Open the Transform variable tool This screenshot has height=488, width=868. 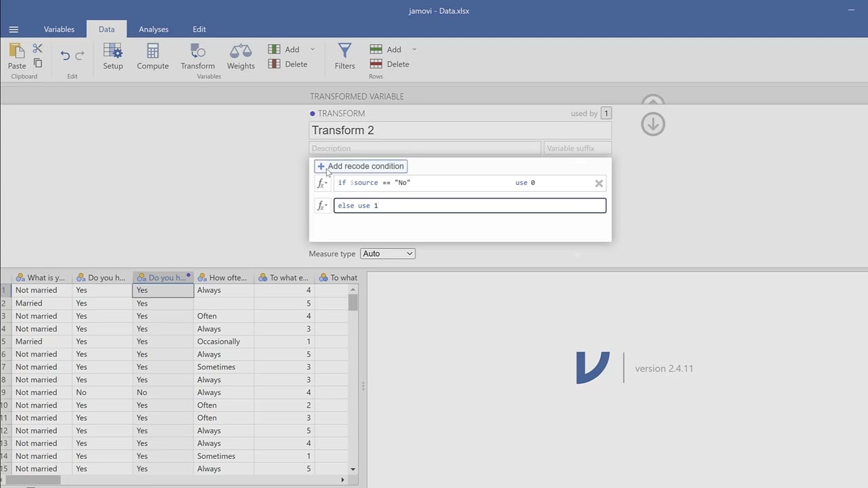[197, 56]
